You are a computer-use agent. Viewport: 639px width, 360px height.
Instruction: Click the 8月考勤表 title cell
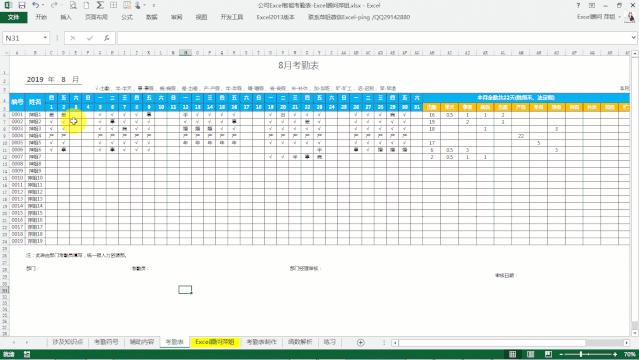pyautogui.click(x=298, y=65)
